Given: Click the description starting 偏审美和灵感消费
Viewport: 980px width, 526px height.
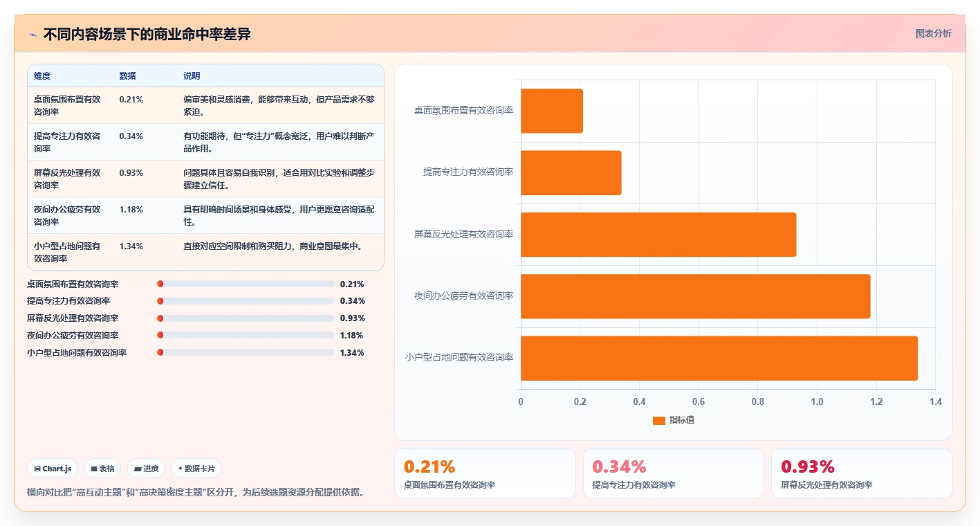Looking at the screenshot, I should tap(279, 105).
